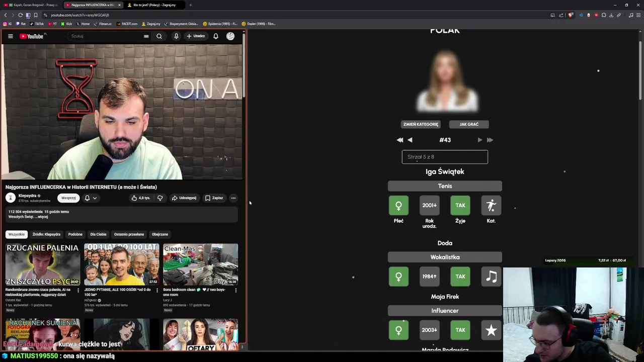Image resolution: width=644 pixels, height=362 pixels.
Task: Start voice search with the microphone icon
Action: pos(176,36)
